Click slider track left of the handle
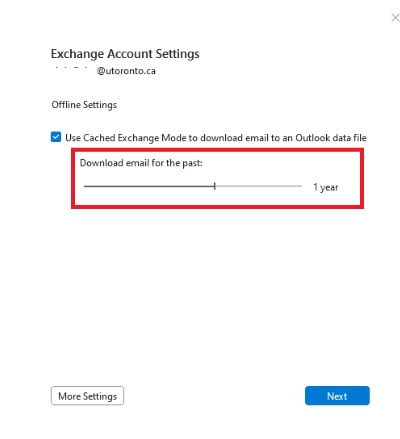The width and height of the screenshot is (400, 439). click(x=149, y=186)
